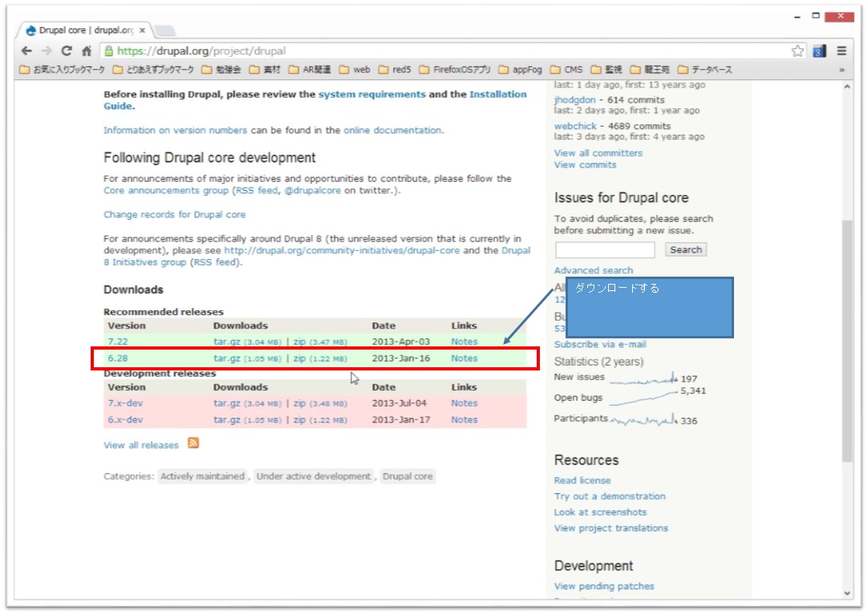Open the RSS feed icon beside View all releases
868x615 pixels.
coord(193,443)
